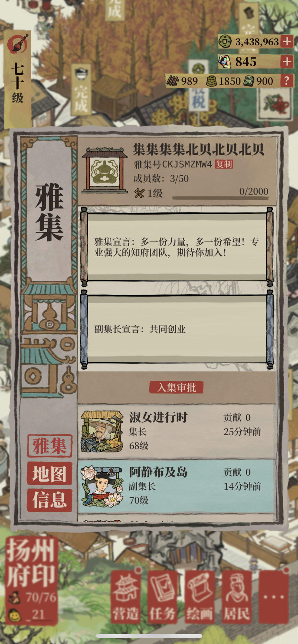Copy the guild number with 复制
This screenshot has width=298, height=644.
tap(224, 164)
